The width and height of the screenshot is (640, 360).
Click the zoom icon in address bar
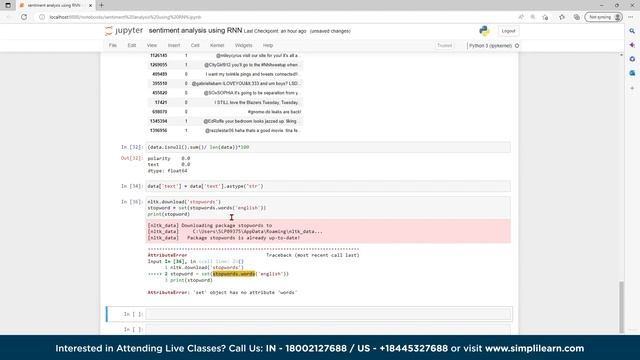coord(533,17)
